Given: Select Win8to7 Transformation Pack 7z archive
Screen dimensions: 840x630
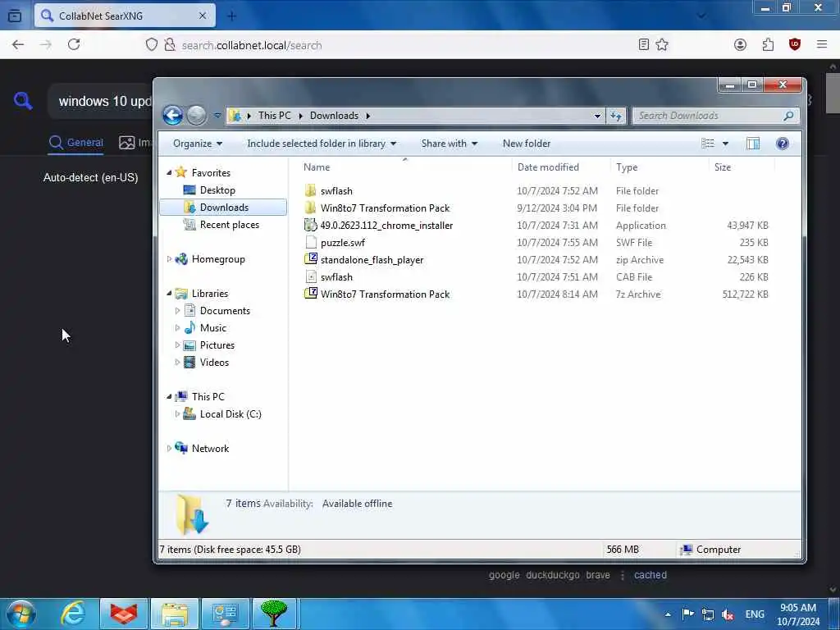Looking at the screenshot, I should point(385,294).
